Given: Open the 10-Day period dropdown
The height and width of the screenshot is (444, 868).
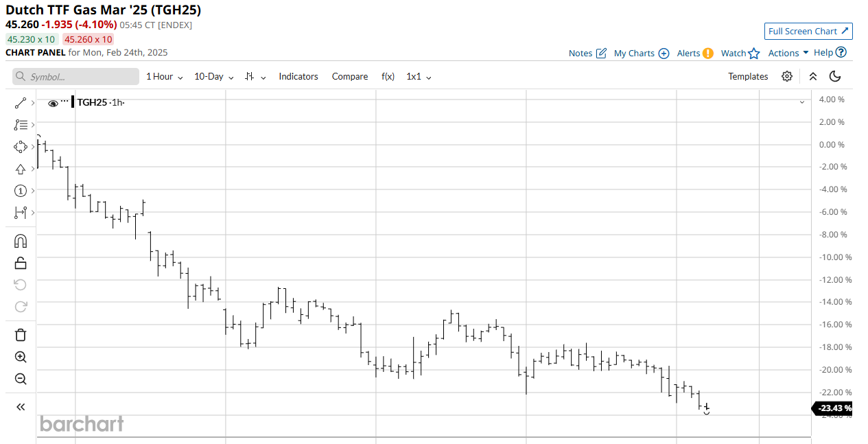Looking at the screenshot, I should (x=214, y=76).
